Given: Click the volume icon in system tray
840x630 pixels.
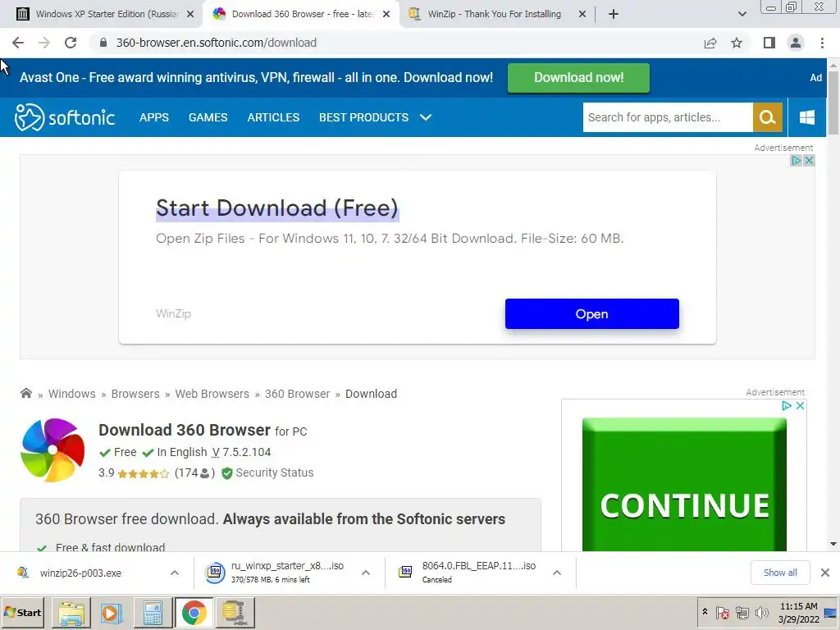Looking at the screenshot, I should tap(760, 612).
